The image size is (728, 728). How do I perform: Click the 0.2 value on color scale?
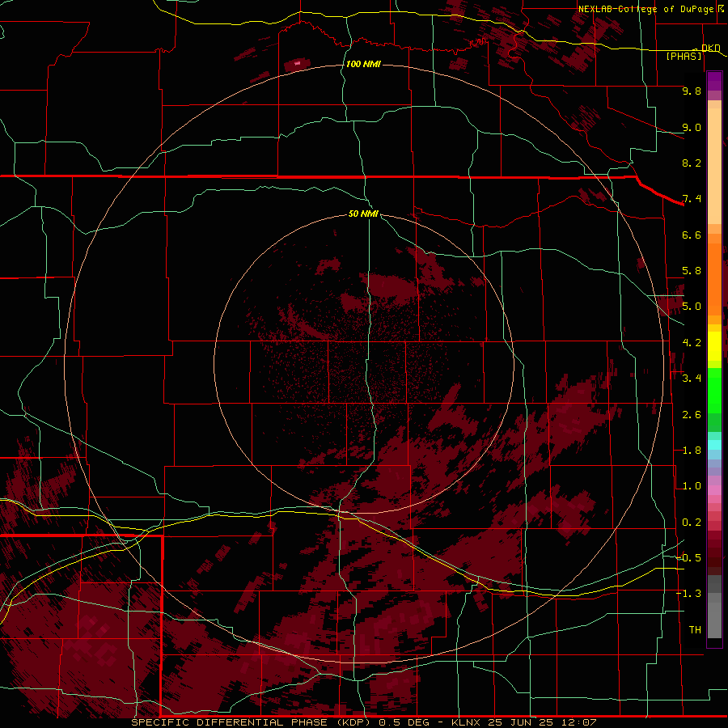692,523
